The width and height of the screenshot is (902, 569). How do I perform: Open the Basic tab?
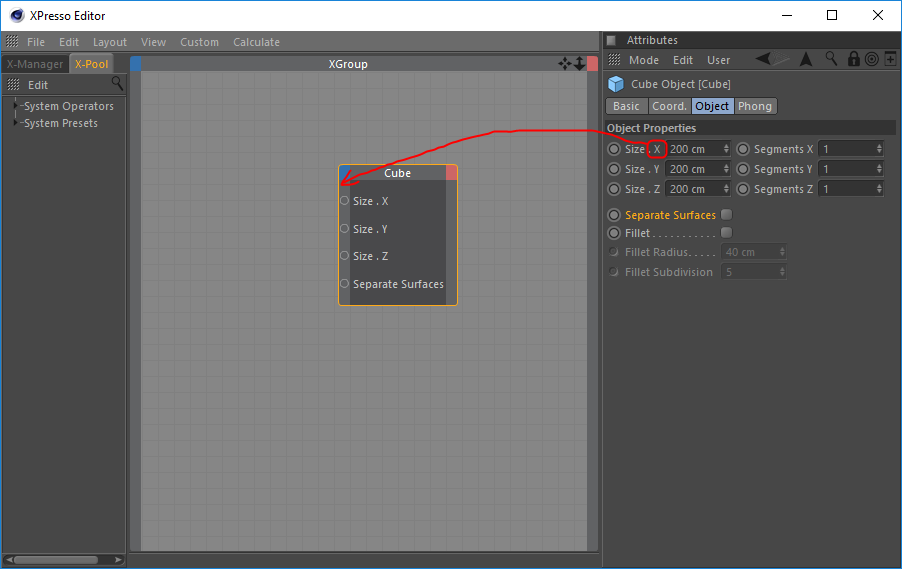[x=626, y=106]
